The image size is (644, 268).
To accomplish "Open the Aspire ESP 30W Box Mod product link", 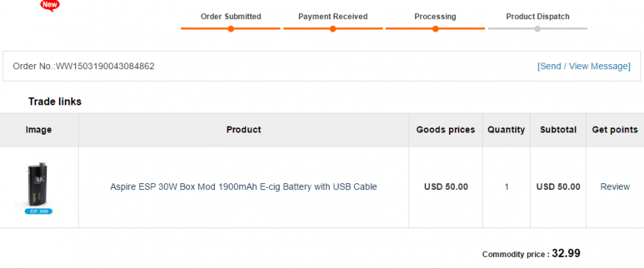I will [x=244, y=186].
